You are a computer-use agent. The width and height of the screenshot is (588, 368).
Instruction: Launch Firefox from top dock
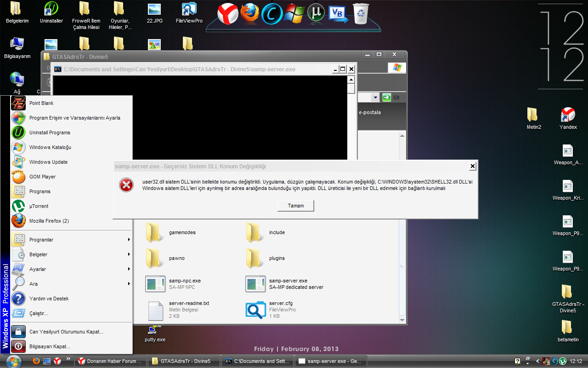pyautogui.click(x=249, y=12)
